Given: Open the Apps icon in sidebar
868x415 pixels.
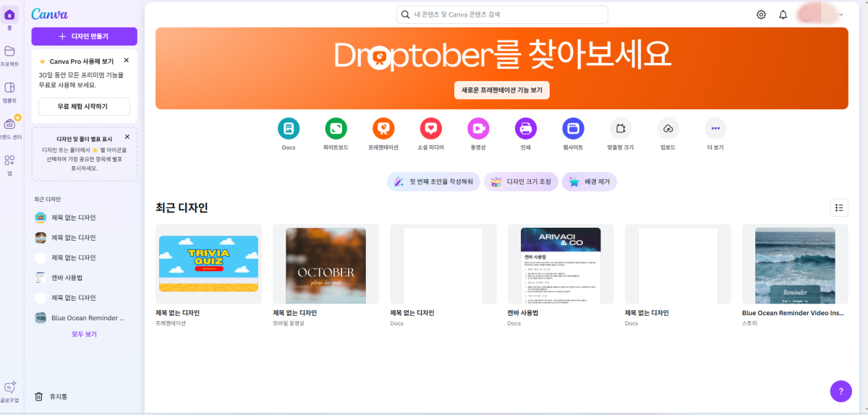Looking at the screenshot, I should (10, 161).
